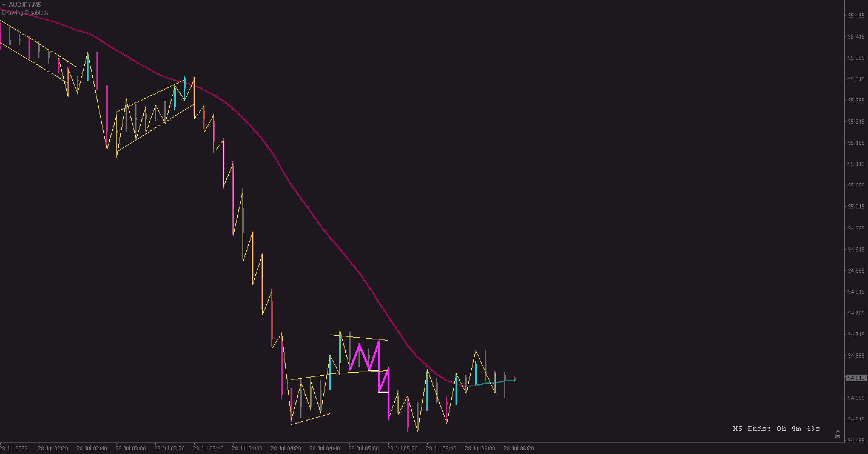Click the 28 Jul 2022 date label
This screenshot has width=868, height=454.
[x=14, y=448]
